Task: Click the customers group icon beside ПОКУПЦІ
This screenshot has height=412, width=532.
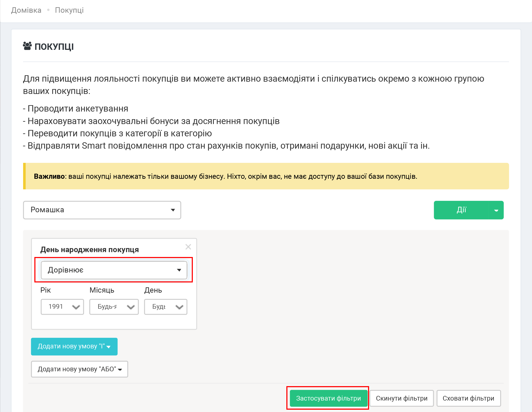Action: 27,46
